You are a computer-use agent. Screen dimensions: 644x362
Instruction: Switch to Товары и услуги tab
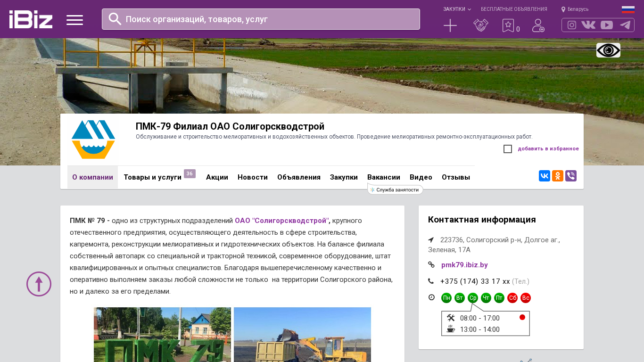[152, 177]
